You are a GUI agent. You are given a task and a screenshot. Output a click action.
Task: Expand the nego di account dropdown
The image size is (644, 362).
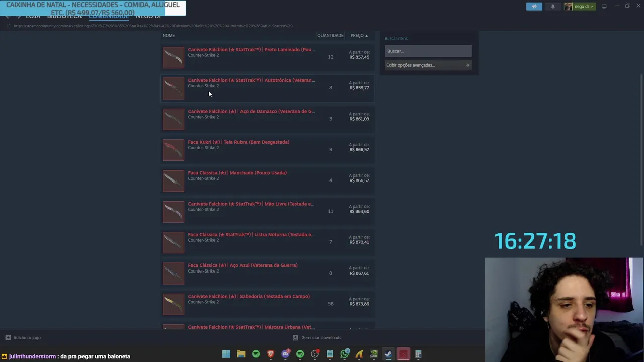tap(584, 7)
